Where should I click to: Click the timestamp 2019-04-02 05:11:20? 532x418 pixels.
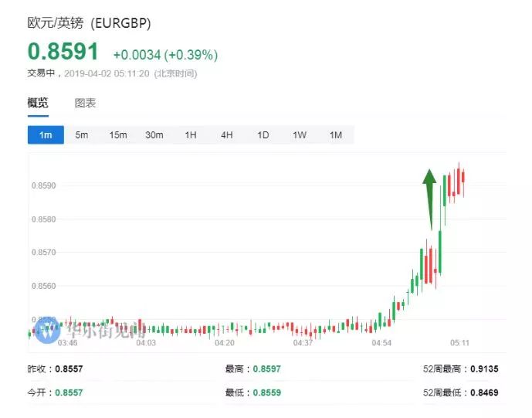(107, 73)
